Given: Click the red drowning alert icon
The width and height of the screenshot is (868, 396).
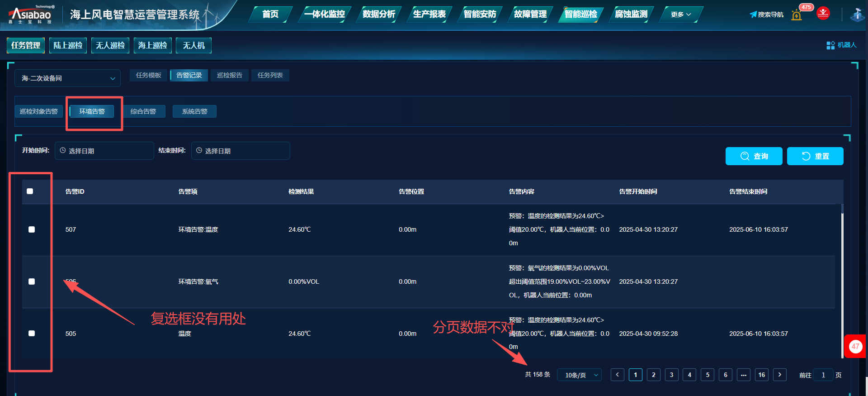Looking at the screenshot, I should [823, 14].
